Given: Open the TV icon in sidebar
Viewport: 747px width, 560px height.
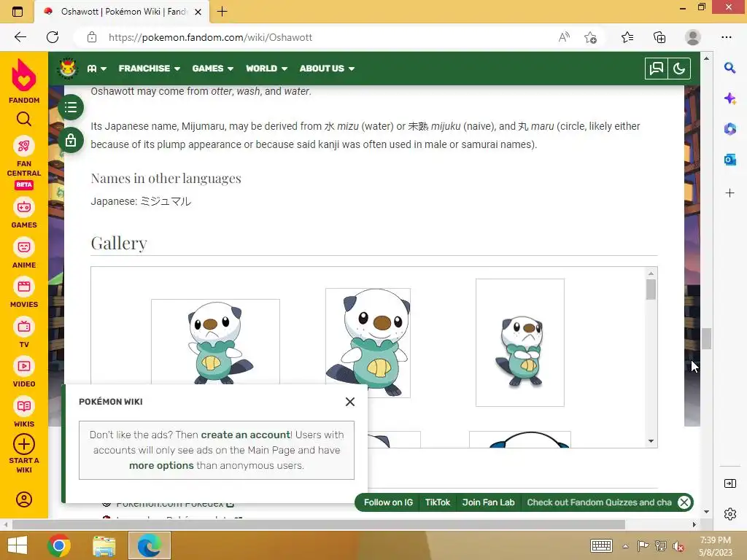Looking at the screenshot, I should pos(24,327).
